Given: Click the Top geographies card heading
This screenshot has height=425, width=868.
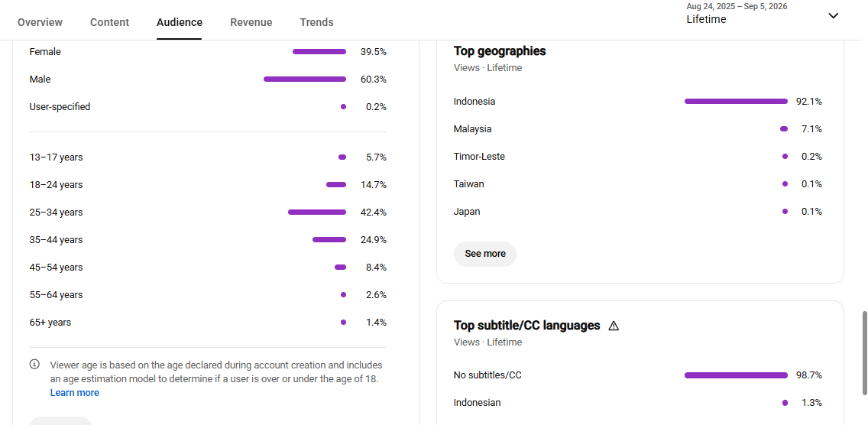Looking at the screenshot, I should 500,51.
